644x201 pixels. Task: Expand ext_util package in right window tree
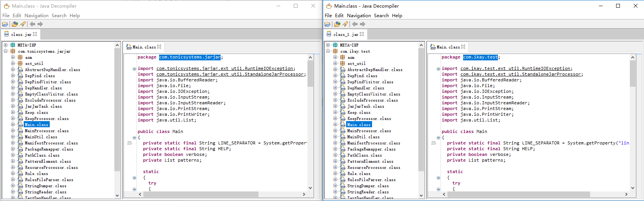(335, 63)
